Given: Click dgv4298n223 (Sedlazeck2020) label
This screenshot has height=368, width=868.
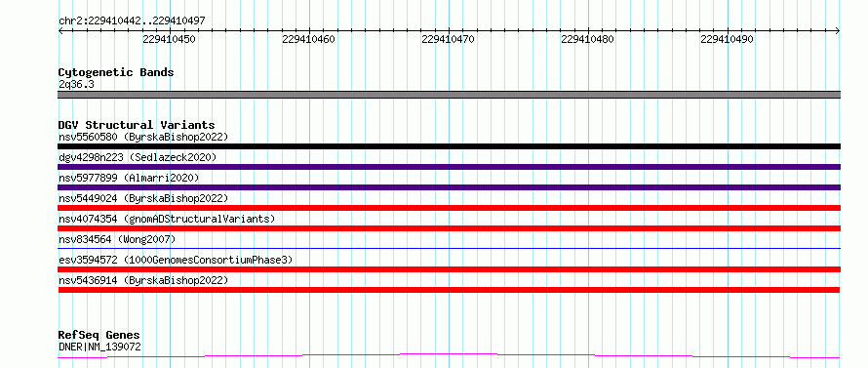Looking at the screenshot, I should [138, 157].
